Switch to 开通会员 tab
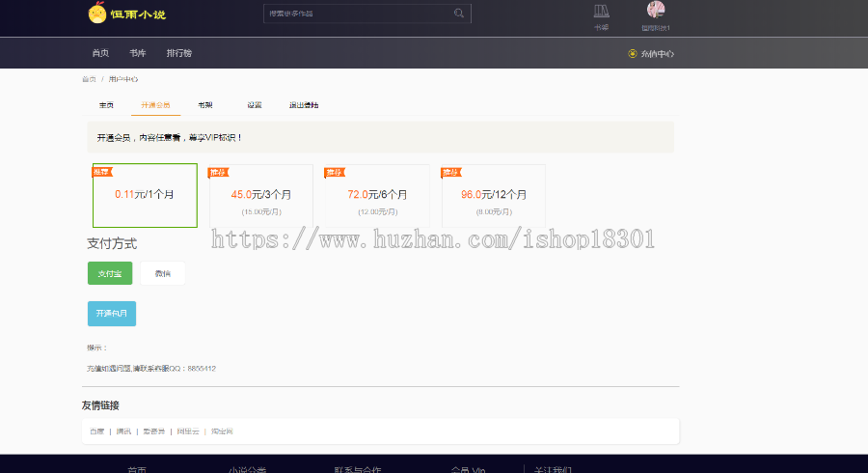Viewport: 868px width, 473px height. (x=155, y=105)
